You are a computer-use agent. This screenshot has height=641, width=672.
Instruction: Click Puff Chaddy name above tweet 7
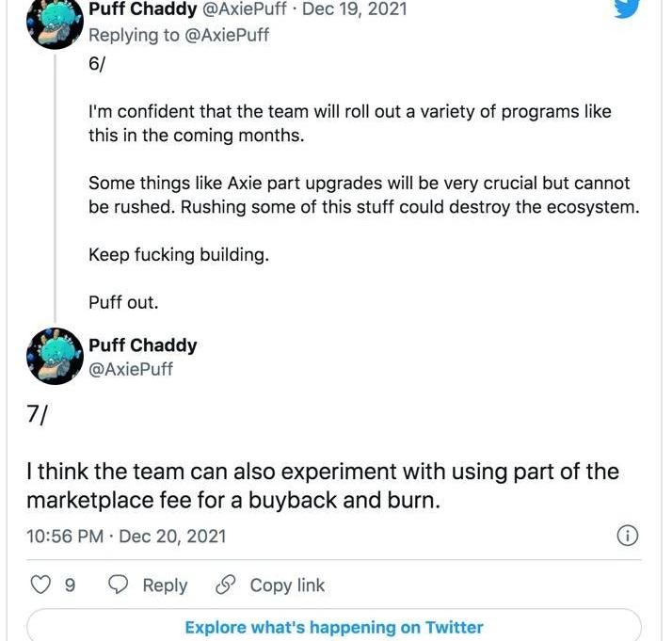click(x=143, y=345)
